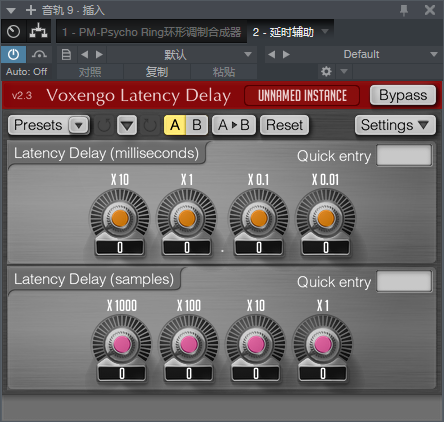
Task: Open the undo history dropdown triangle
Action: click(127, 126)
